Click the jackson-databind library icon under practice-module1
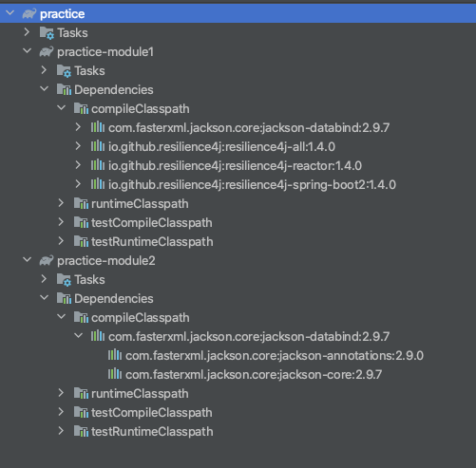This screenshot has width=476, height=468. [98, 127]
